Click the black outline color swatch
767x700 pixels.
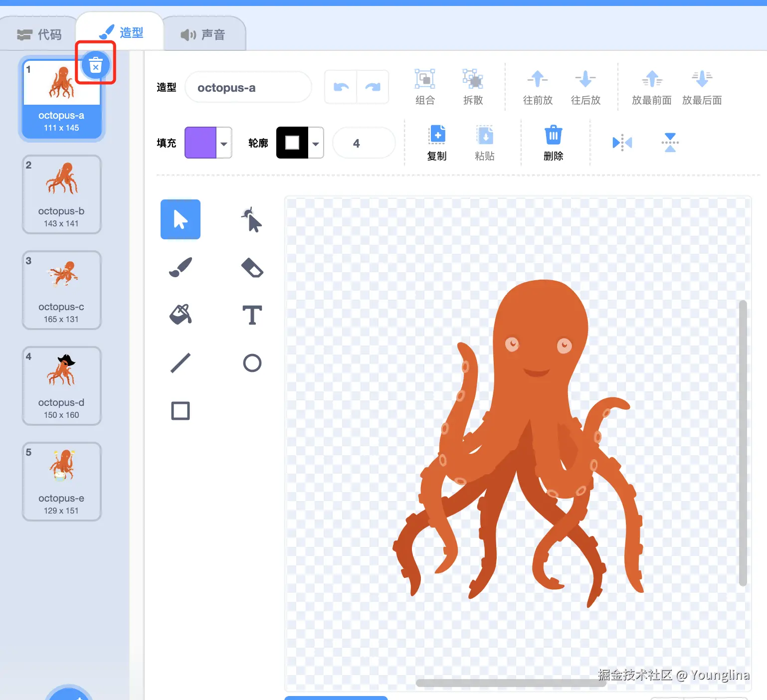pos(292,143)
